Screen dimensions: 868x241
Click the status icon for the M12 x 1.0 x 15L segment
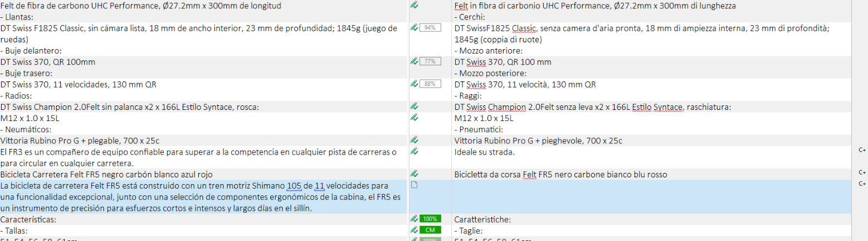[x=414, y=118]
